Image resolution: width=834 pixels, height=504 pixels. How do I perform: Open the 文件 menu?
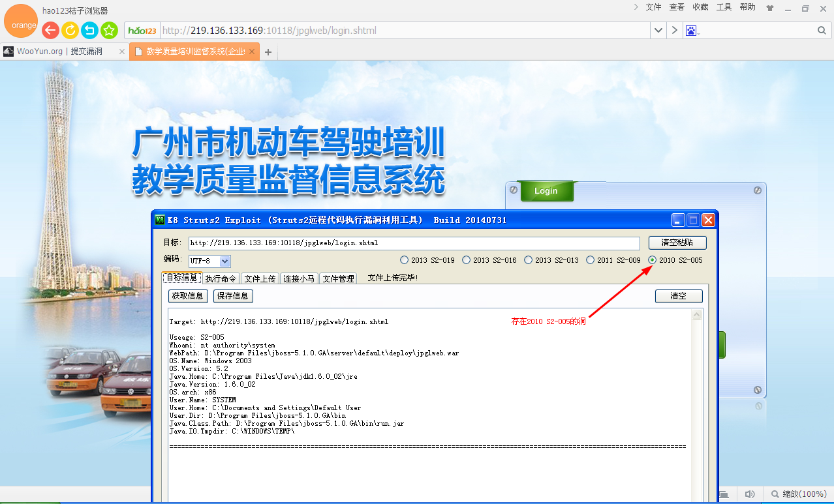click(653, 7)
